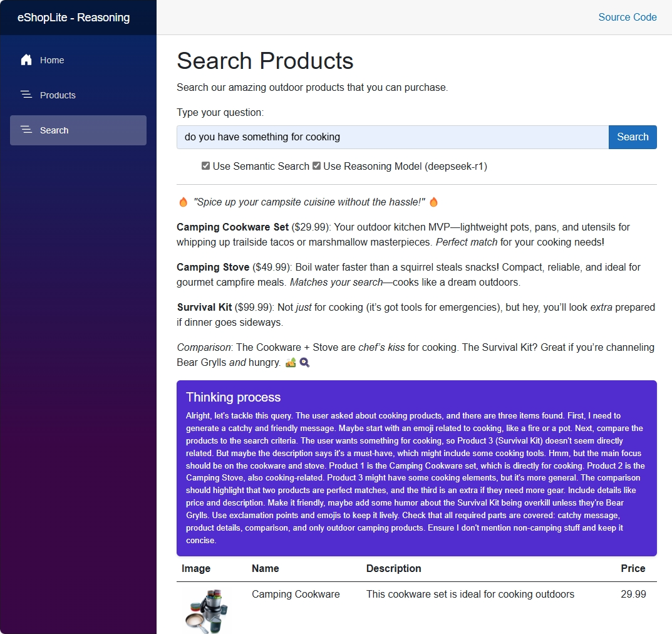672x634 pixels.
Task: Open the Source Code link
Action: point(628,17)
